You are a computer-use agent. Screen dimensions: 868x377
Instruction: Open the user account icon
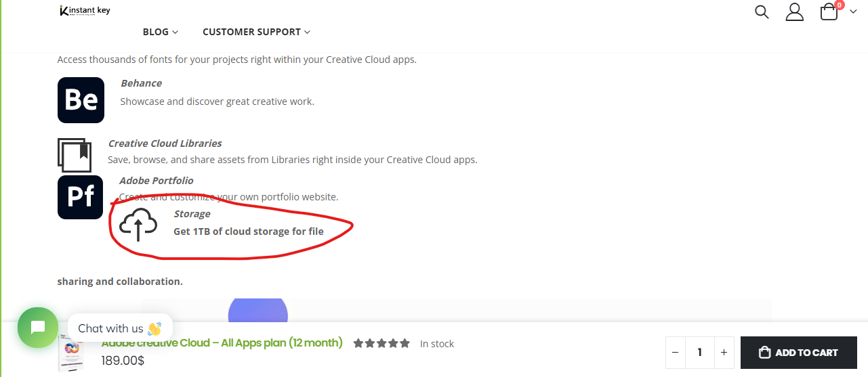pos(794,12)
